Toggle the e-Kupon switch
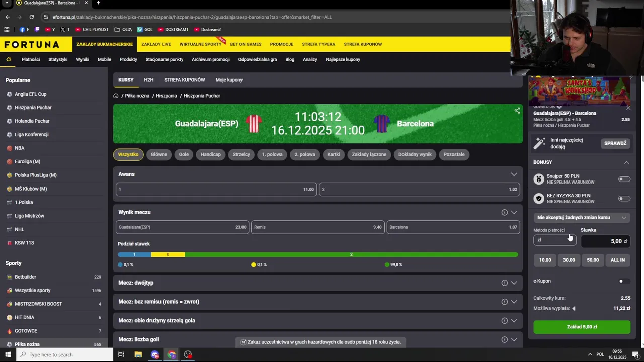644x362 pixels. click(624, 281)
